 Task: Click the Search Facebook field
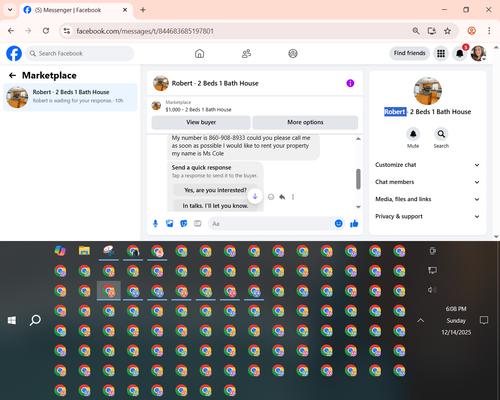(x=80, y=53)
